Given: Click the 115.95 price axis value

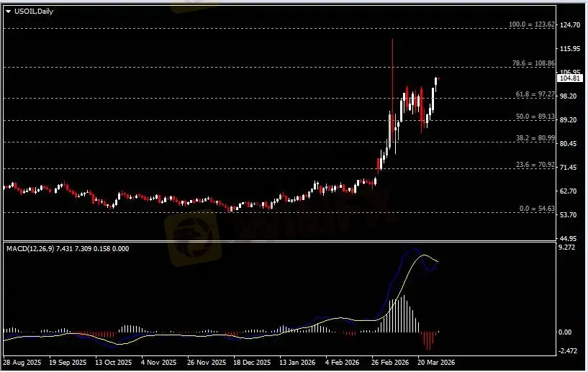Looking at the screenshot, I should click(569, 49).
